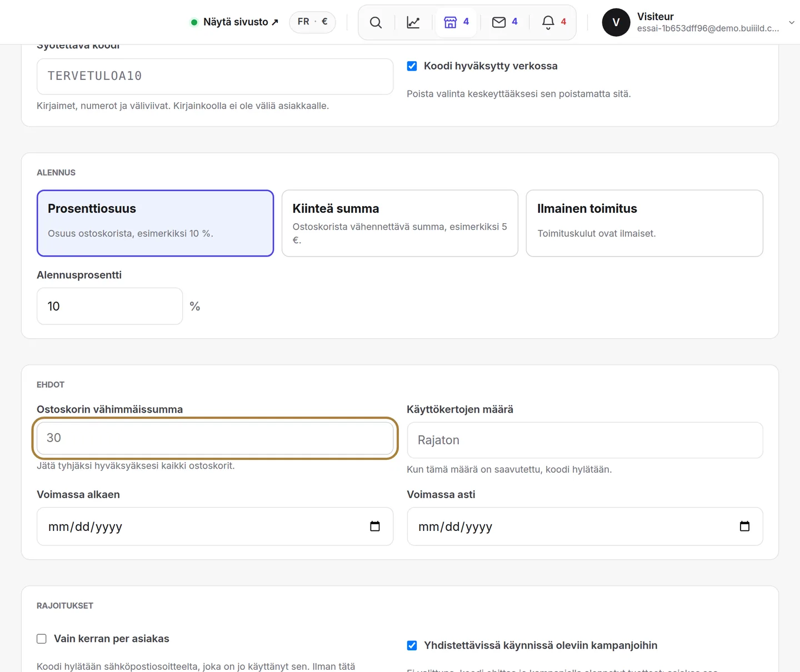This screenshot has width=800, height=672.
Task: Open the search magnifier icon
Action: point(376,22)
